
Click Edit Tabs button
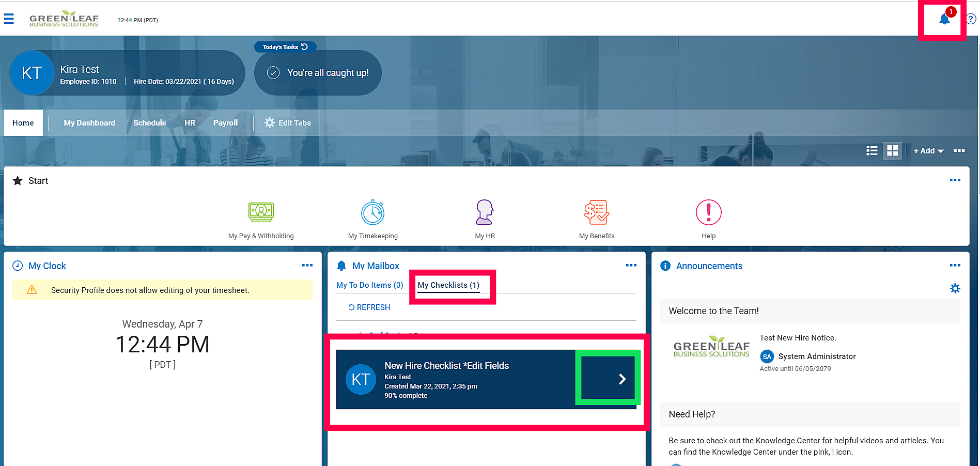point(288,123)
